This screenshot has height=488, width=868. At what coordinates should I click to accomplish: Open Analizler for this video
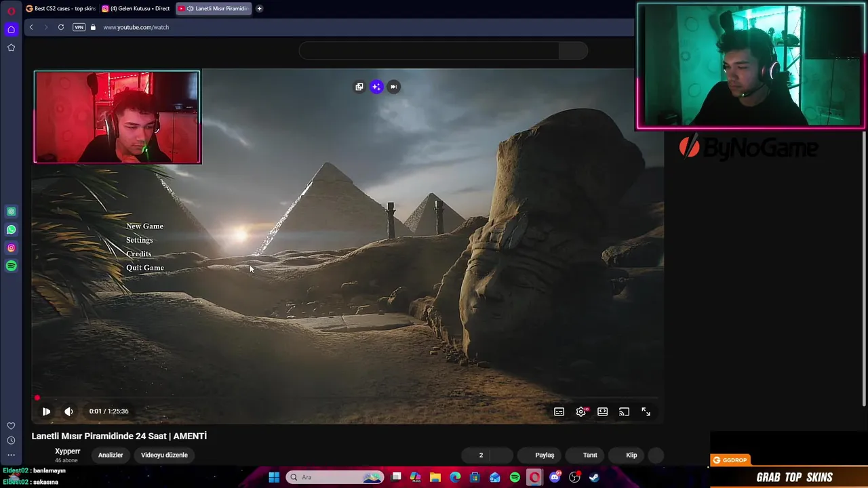point(111,455)
